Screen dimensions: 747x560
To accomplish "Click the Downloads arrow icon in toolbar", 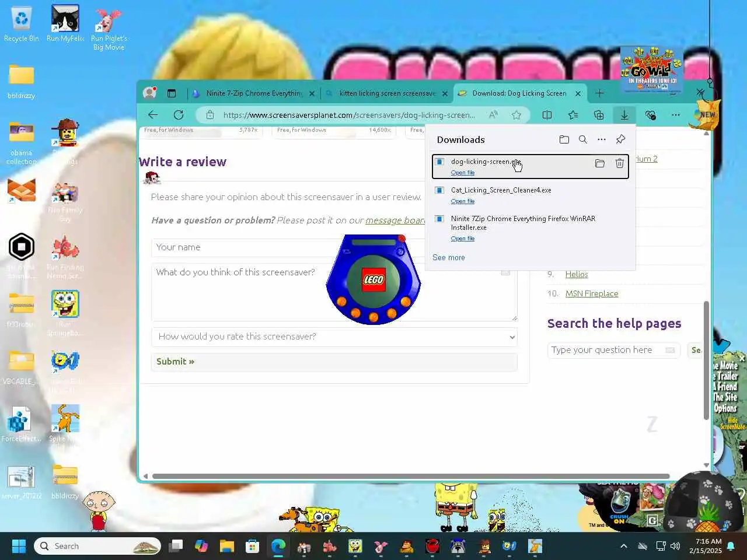I will click(x=624, y=115).
